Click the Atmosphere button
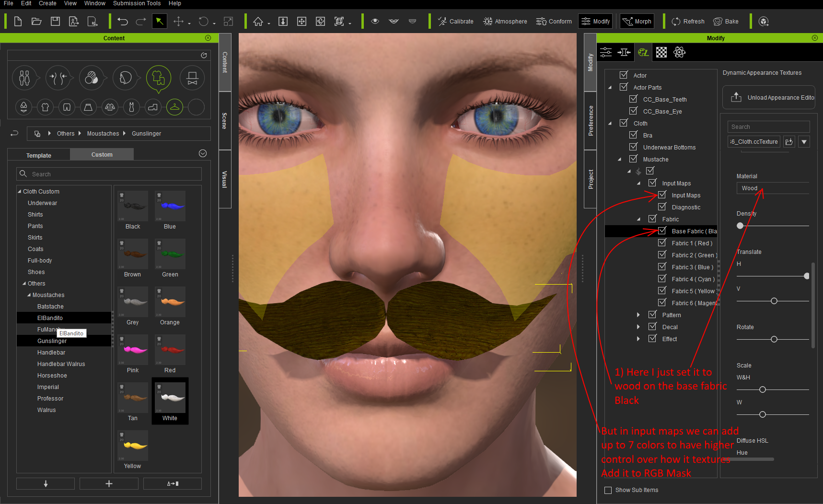 (x=505, y=22)
